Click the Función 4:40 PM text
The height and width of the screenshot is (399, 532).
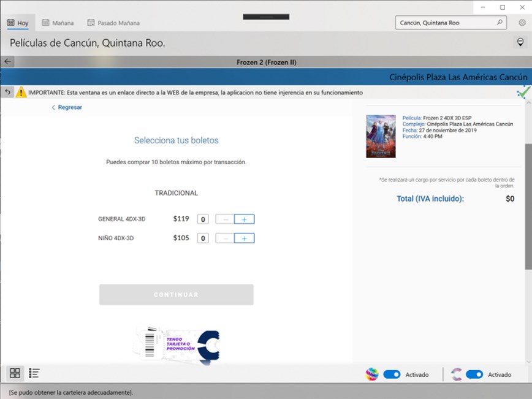(x=422, y=137)
